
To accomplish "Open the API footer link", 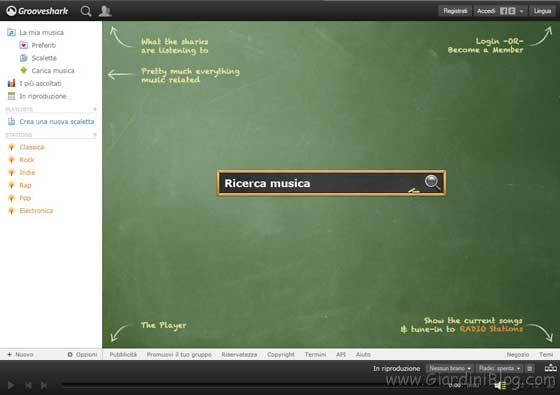I will (x=341, y=355).
